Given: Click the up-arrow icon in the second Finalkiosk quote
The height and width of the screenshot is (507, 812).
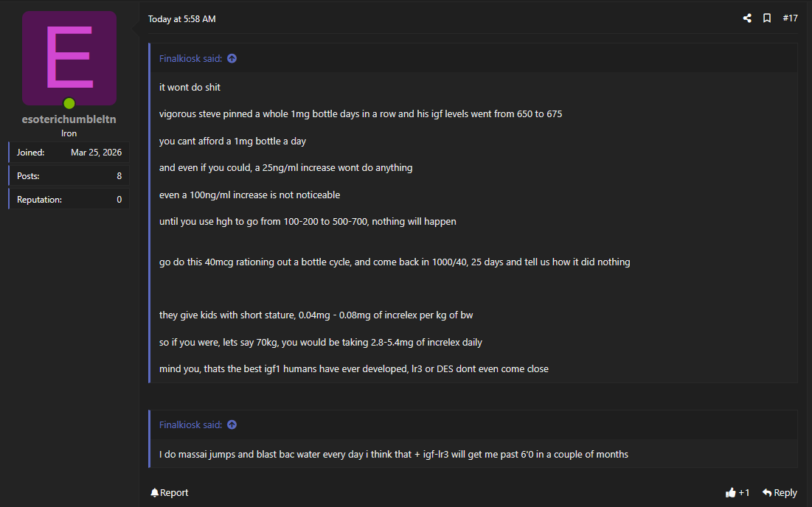Looking at the screenshot, I should tap(232, 425).
